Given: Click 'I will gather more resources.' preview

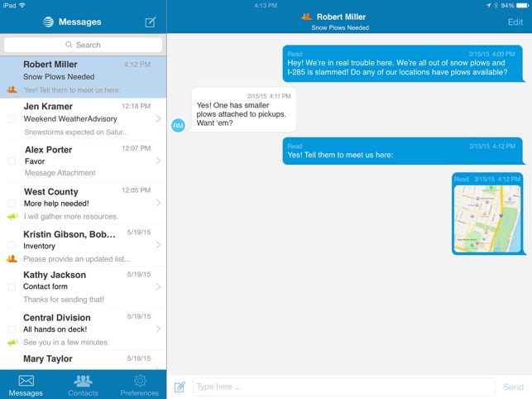Looking at the screenshot, I should (x=71, y=216).
